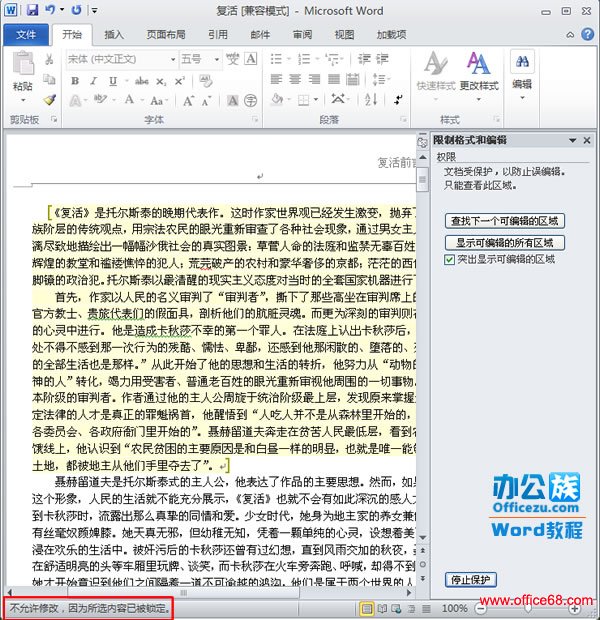Click the Copy icon in clipboard group
Image resolution: width=600 pixels, height=620 pixels.
(x=49, y=79)
